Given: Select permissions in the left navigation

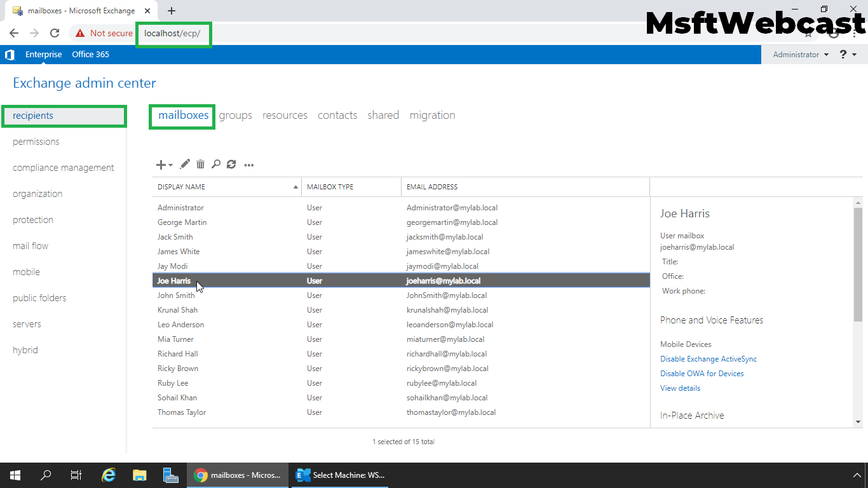Looking at the screenshot, I should pos(36,141).
